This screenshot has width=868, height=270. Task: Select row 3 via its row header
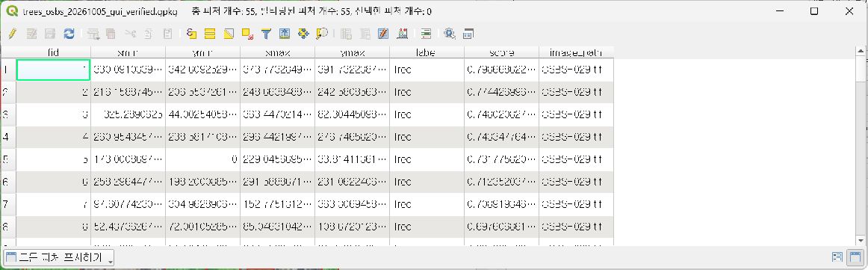point(8,114)
